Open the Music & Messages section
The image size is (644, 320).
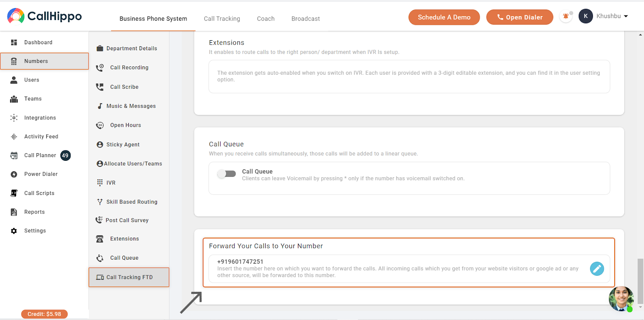[131, 106]
